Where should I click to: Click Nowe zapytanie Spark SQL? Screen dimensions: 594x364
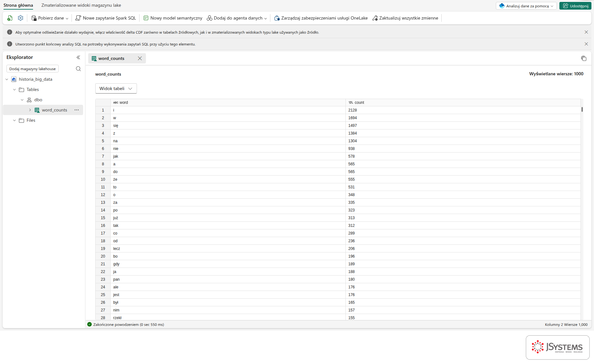click(x=106, y=18)
